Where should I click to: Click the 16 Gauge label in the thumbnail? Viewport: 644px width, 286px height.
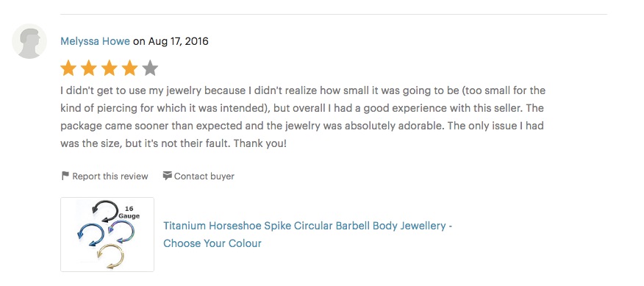coord(130,212)
